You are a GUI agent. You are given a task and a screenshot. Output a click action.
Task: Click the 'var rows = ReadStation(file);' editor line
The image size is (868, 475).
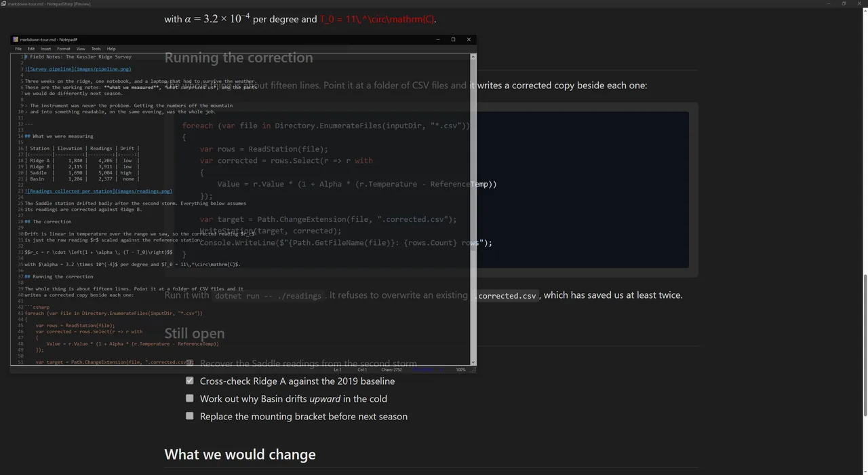(75, 325)
